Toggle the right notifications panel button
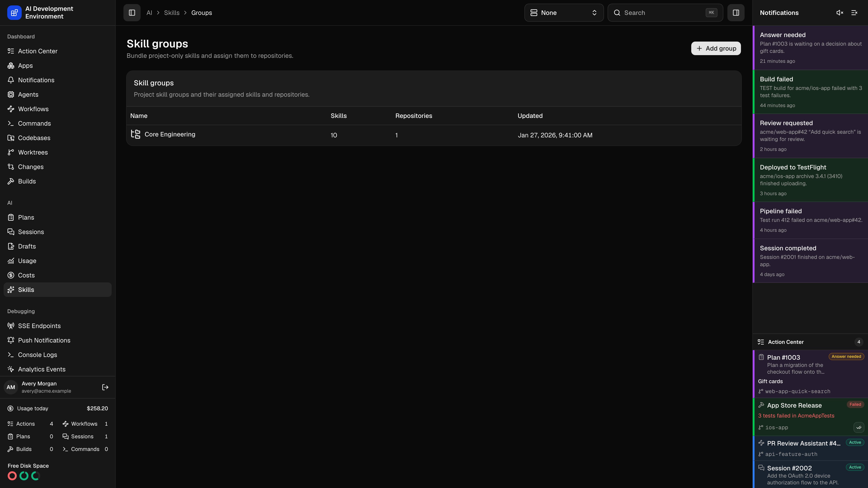 coord(736,13)
